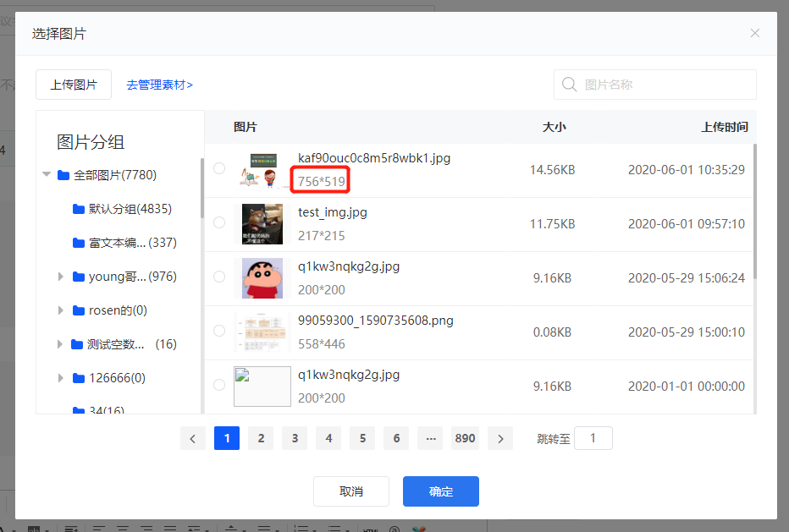This screenshot has width=789, height=532.
Task: Focus the 图片名称 search field
Action: click(654, 85)
